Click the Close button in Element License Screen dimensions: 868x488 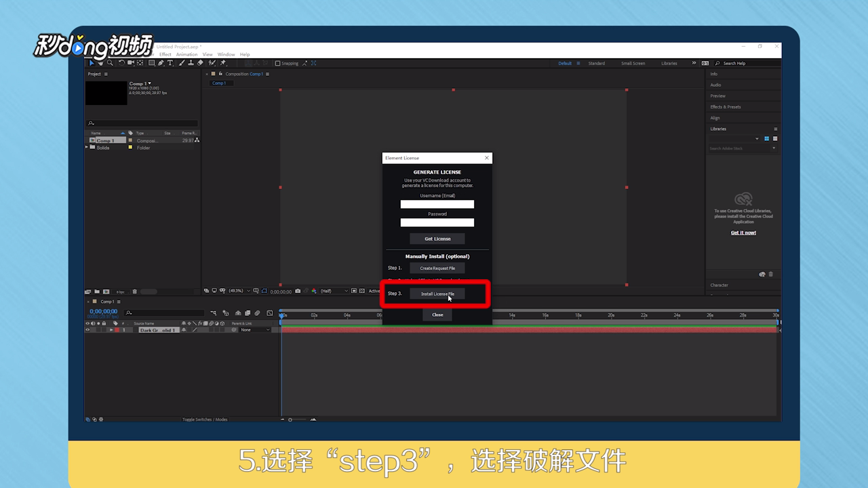tap(437, 314)
